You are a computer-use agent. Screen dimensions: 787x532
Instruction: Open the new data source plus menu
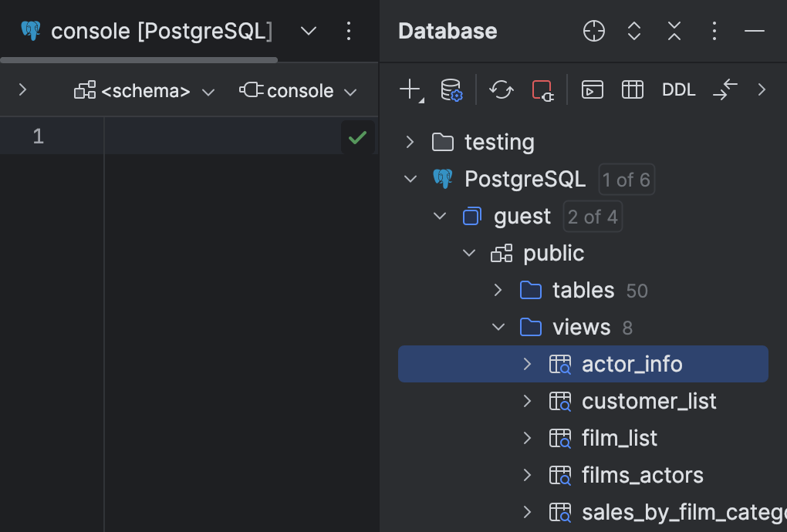point(409,89)
